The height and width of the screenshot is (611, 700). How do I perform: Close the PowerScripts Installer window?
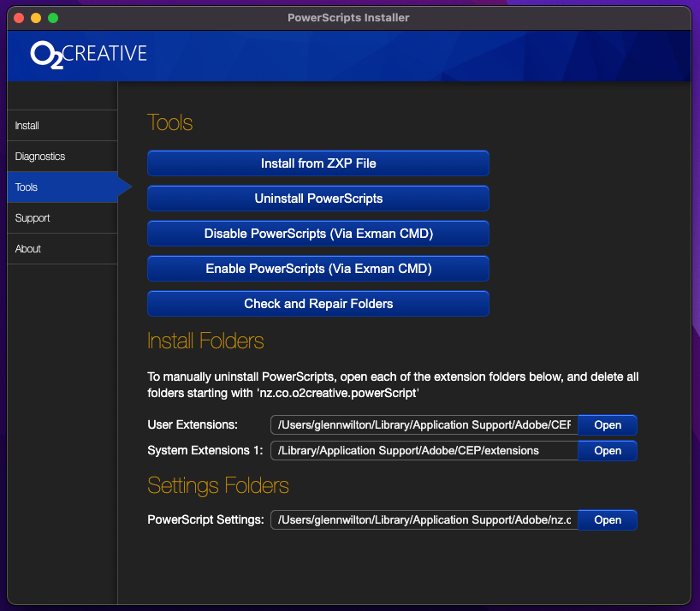pos(18,18)
